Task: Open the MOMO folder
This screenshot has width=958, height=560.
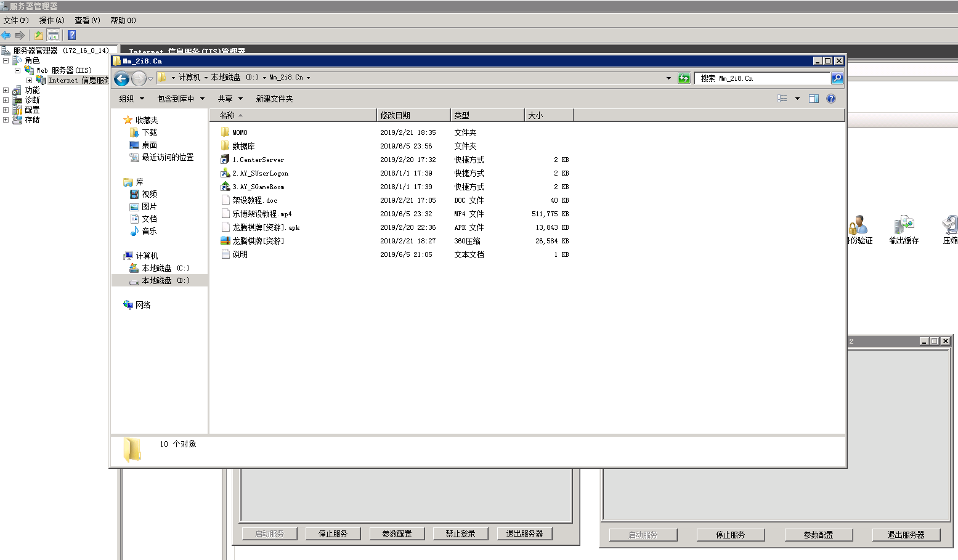Action: pos(240,132)
